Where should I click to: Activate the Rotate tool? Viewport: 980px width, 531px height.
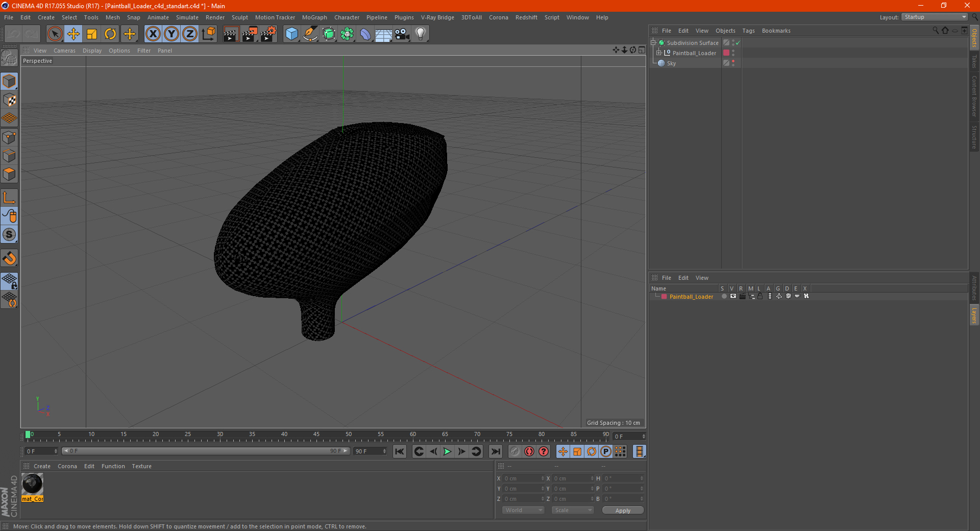click(110, 34)
